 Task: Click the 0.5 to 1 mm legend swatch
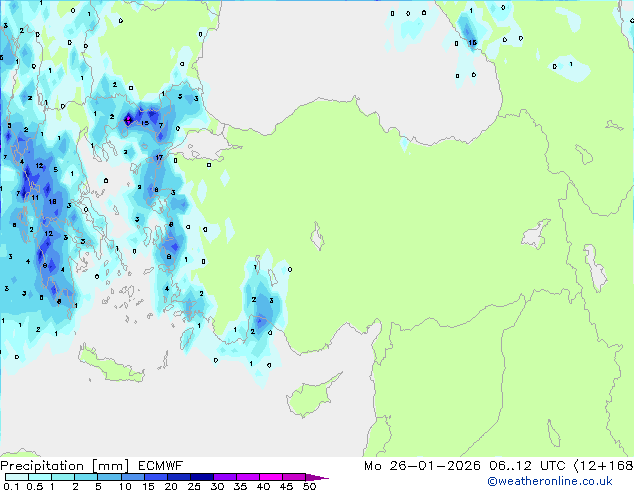click(40, 477)
